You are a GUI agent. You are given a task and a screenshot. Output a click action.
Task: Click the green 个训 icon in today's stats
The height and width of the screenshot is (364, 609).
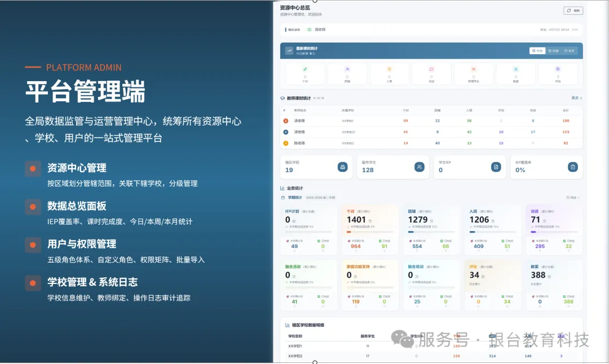pos(305,69)
